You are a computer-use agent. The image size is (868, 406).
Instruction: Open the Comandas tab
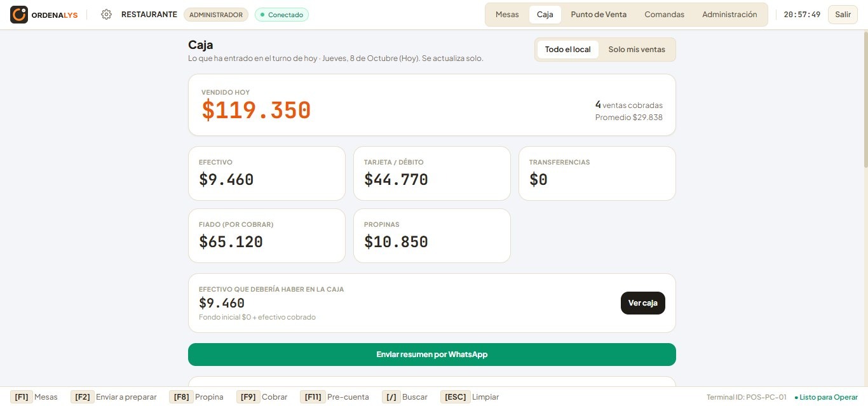click(x=664, y=15)
